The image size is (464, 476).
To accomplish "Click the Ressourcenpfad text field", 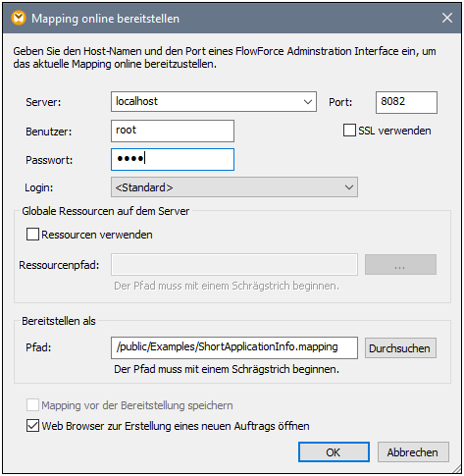I will coord(234,264).
